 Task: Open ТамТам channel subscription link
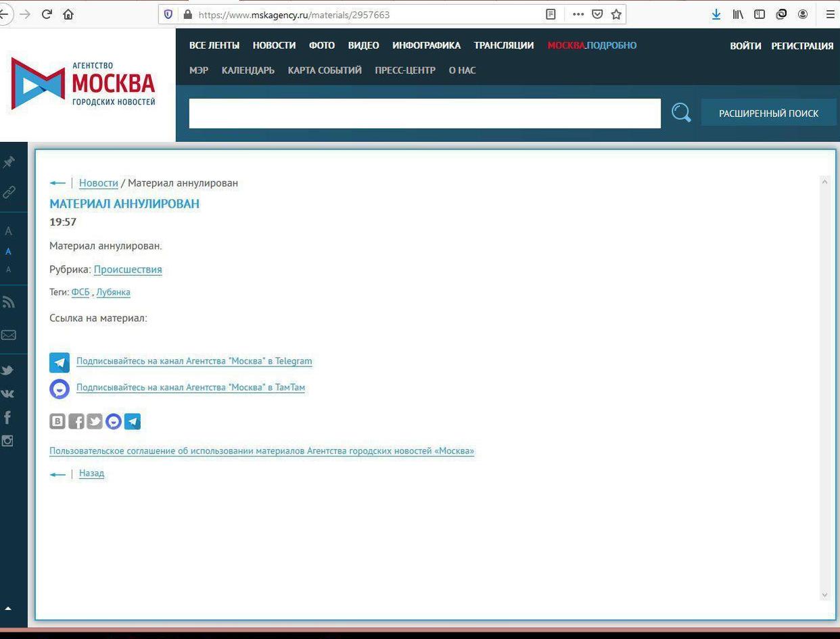(191, 387)
